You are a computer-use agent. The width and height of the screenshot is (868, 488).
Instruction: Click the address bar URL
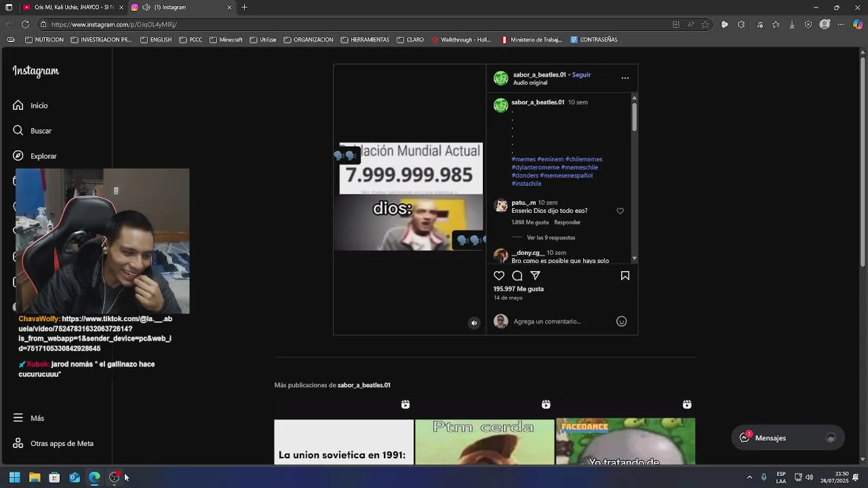[x=114, y=24]
